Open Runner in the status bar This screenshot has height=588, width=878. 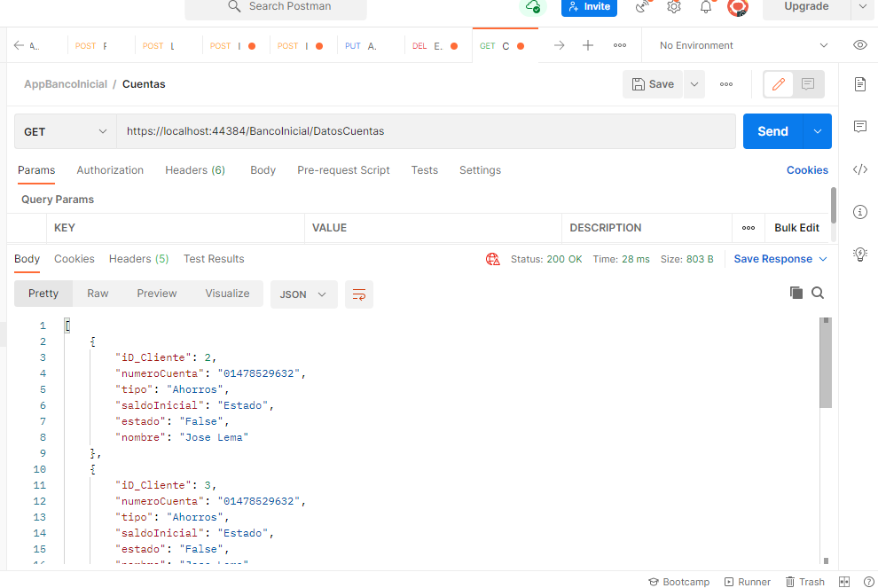[748, 582]
